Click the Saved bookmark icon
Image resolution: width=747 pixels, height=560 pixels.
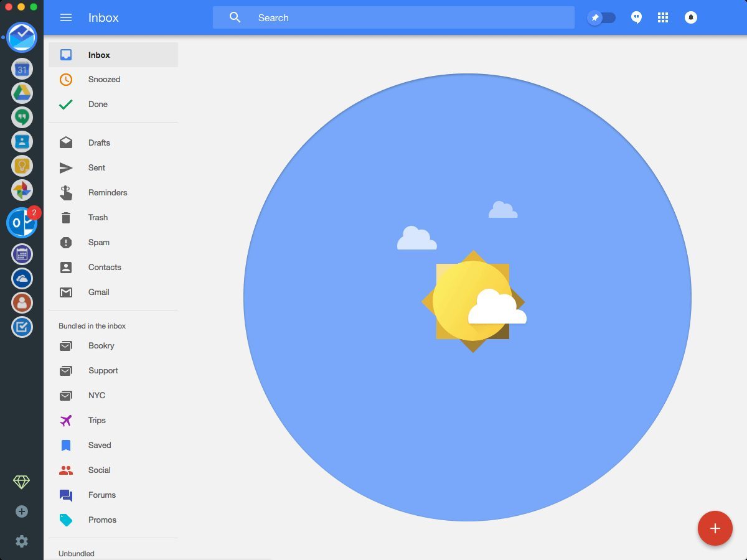click(x=66, y=446)
